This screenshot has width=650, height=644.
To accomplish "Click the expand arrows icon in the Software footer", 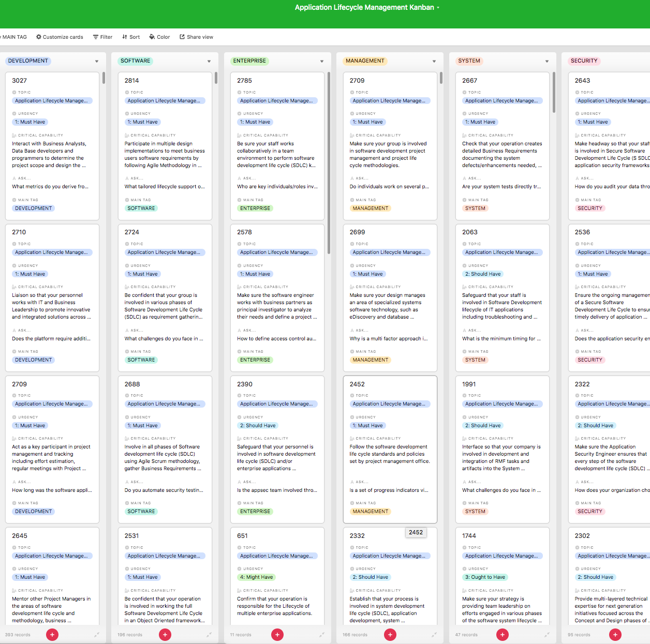I will coord(209,635).
